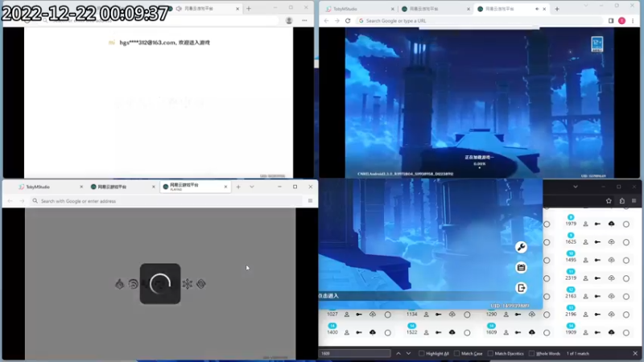This screenshot has width=644, height=362.
Task: Open the hamburger menu in the bottom-left browser
Action: point(310,200)
